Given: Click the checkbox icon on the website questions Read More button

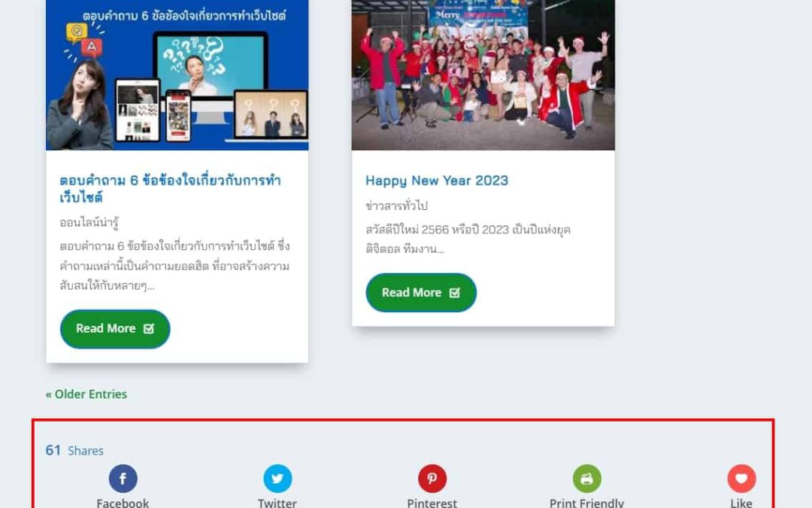Looking at the screenshot, I should pyautogui.click(x=149, y=329).
